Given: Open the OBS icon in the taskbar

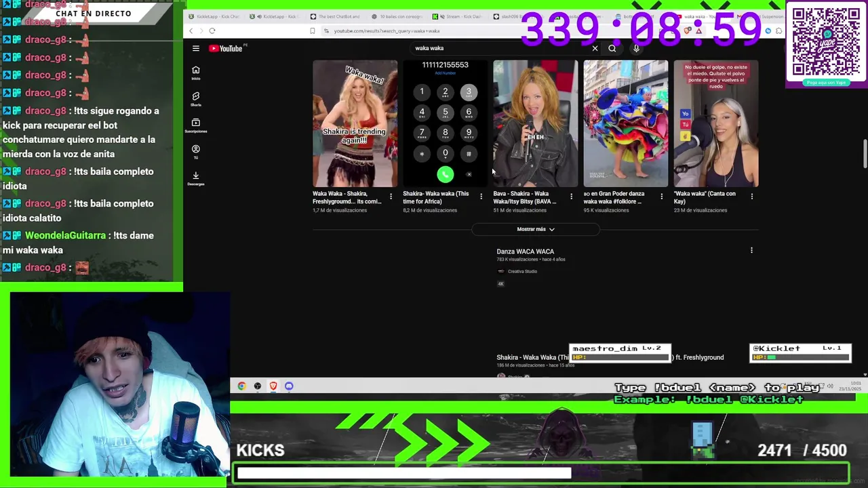Looking at the screenshot, I should point(258,386).
